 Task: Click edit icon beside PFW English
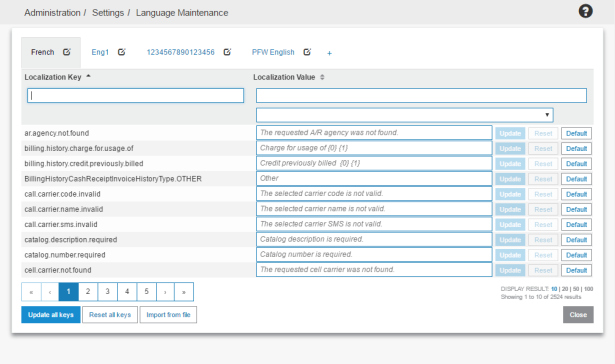(307, 52)
